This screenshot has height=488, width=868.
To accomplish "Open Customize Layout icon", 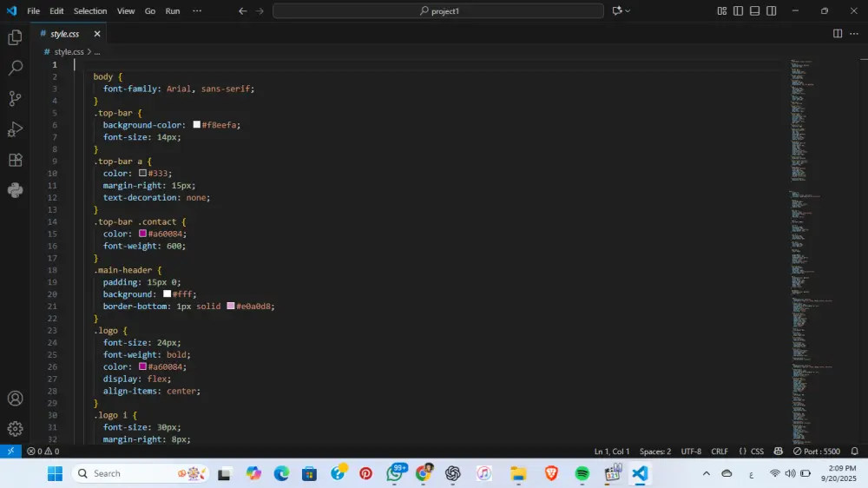I will (722, 10).
